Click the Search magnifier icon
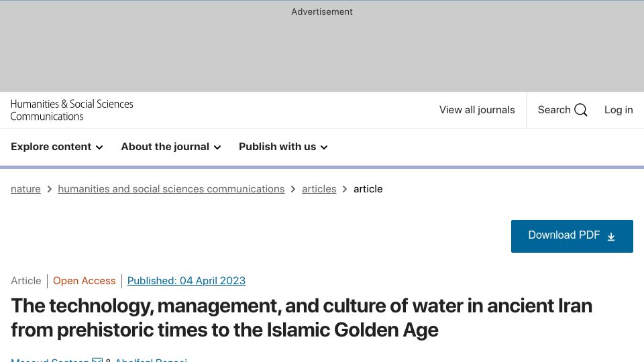Image resolution: width=644 pixels, height=362 pixels. pos(581,110)
